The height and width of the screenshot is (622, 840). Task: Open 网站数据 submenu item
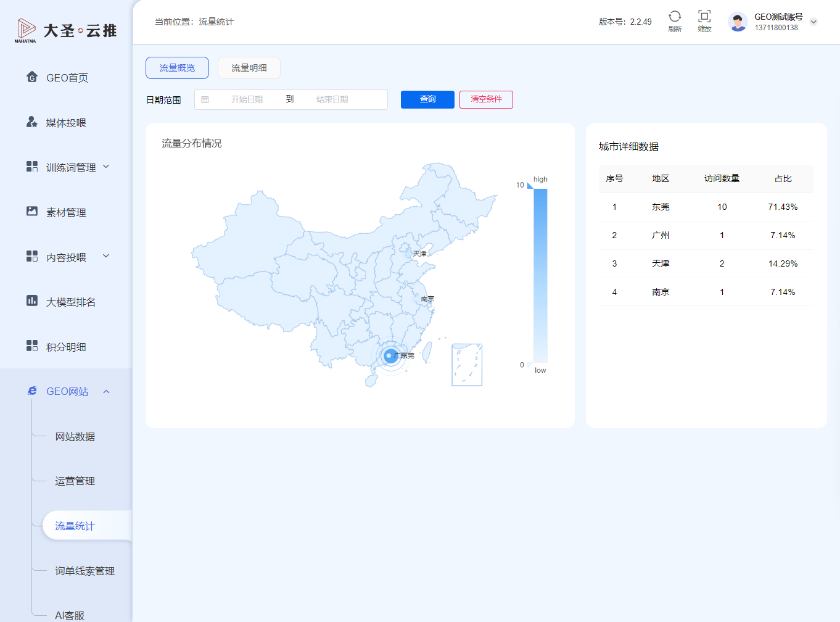pos(75,436)
